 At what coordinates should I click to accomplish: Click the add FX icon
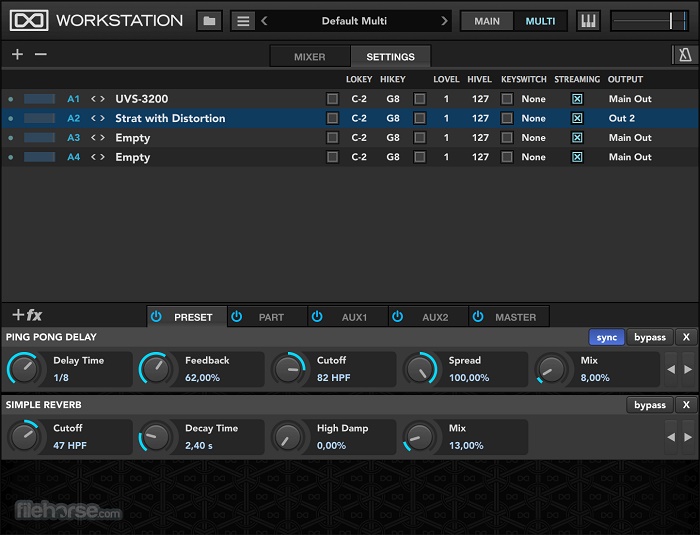pos(27,315)
